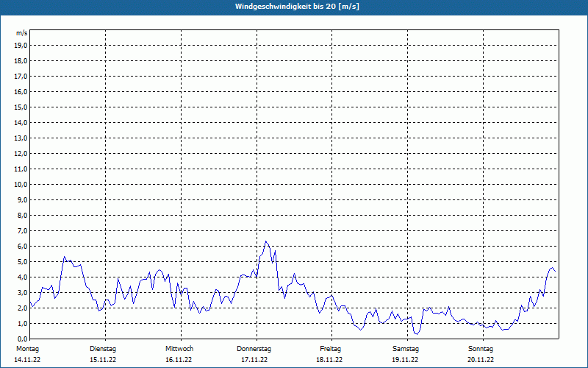Click the 'Dienstag' day label
The width and height of the screenshot is (588, 368).
coord(103,349)
